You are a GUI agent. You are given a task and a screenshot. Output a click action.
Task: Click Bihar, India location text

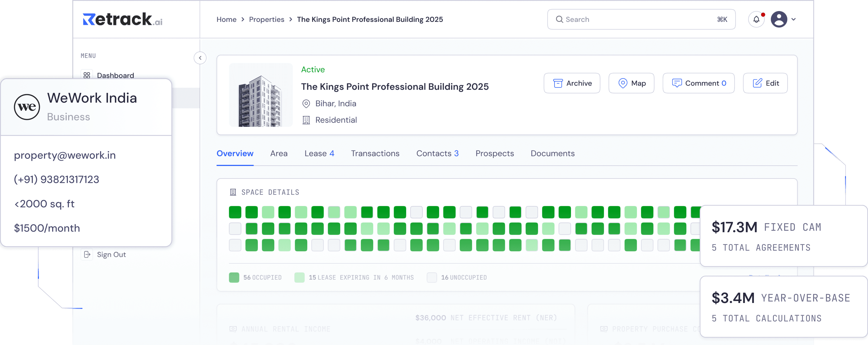[336, 104]
